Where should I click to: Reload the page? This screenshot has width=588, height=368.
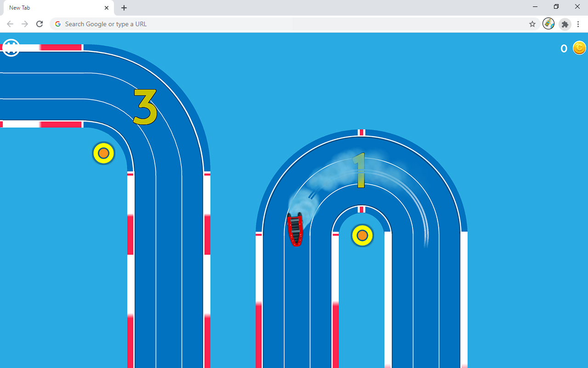click(40, 24)
